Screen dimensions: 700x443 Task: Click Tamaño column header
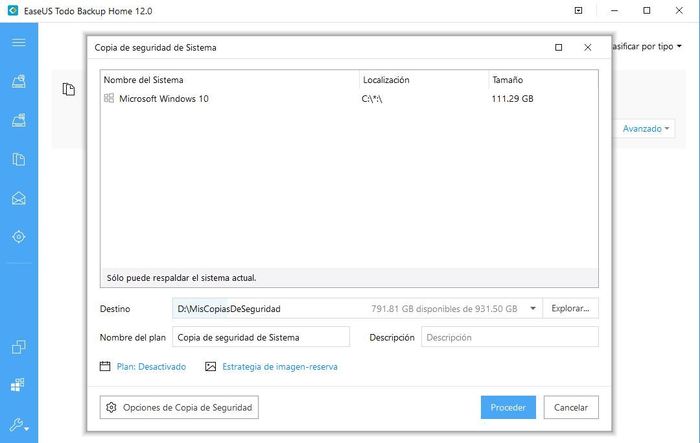[543, 80]
